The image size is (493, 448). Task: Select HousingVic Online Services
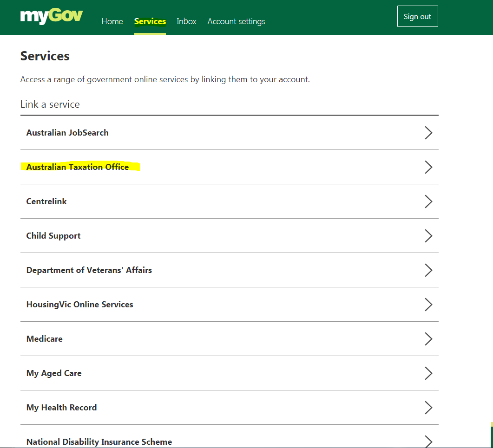coord(230,304)
